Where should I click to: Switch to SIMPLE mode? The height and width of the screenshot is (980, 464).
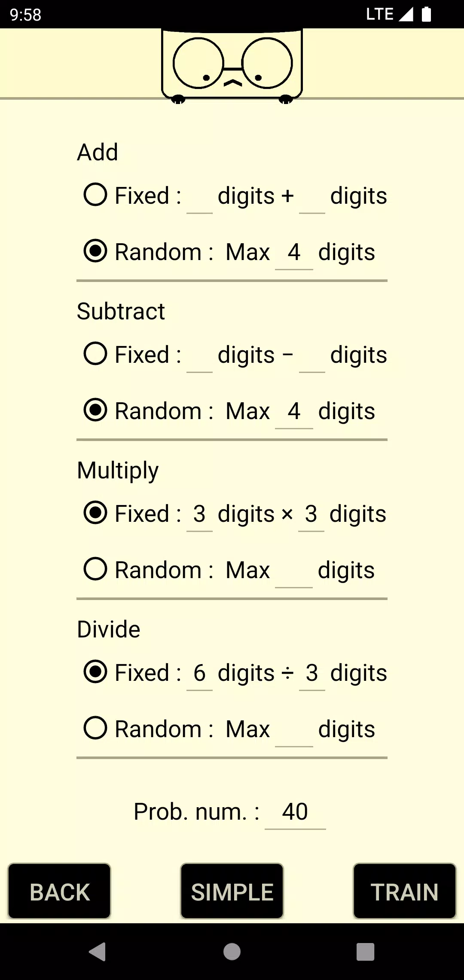pyautogui.click(x=232, y=892)
